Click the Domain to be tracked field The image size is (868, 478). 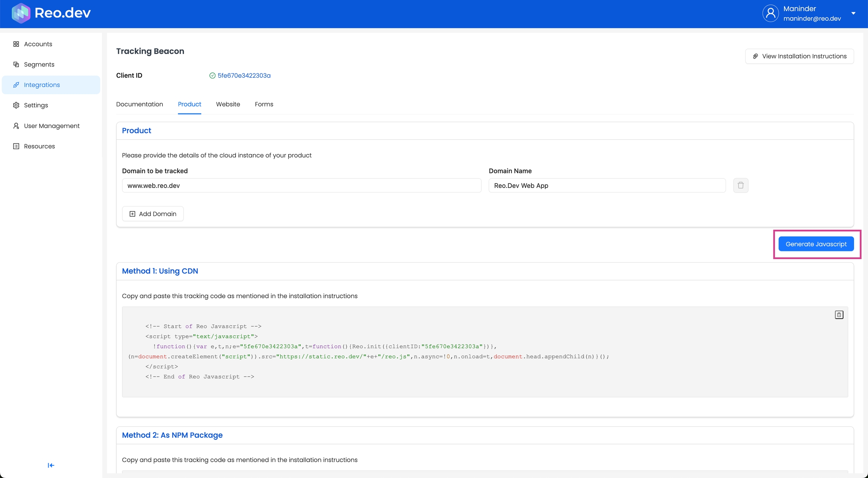pos(301,185)
